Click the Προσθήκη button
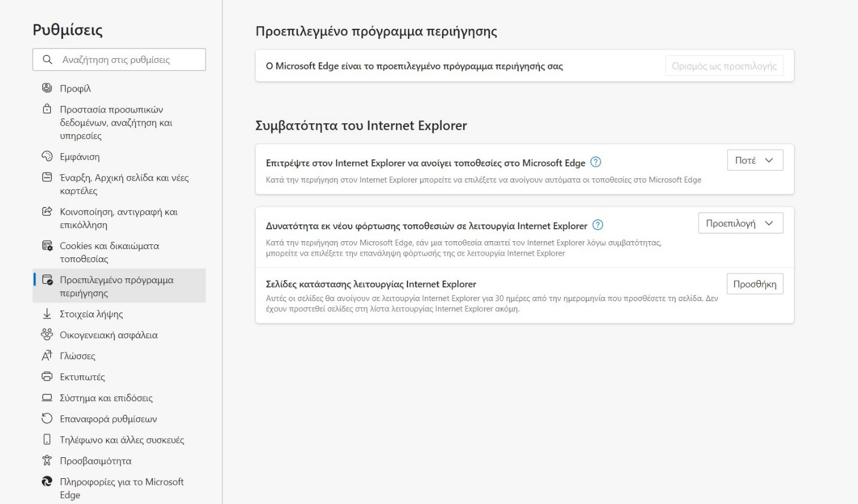Viewport: 858px width, 504px height. (x=755, y=284)
